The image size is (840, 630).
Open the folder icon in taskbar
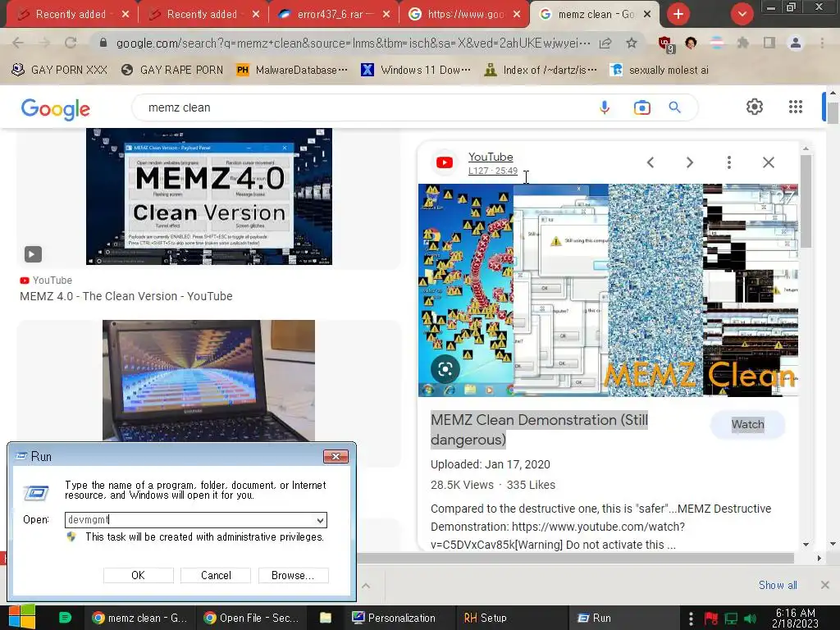point(325,618)
